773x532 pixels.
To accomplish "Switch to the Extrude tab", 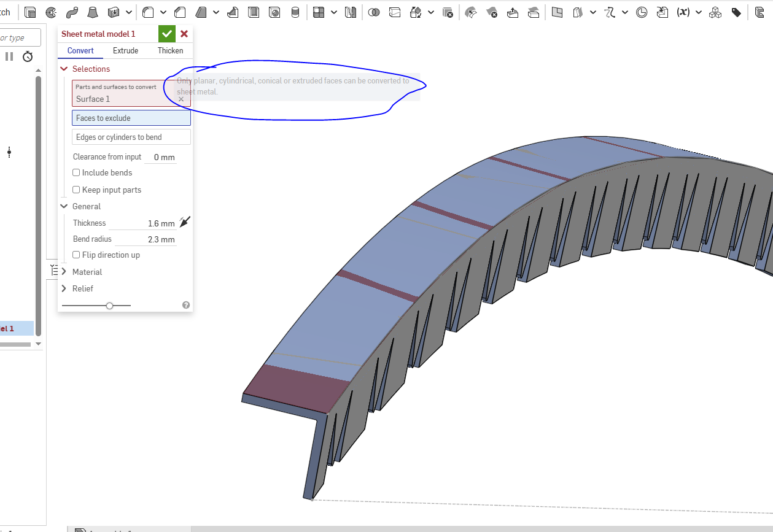I will coord(125,51).
